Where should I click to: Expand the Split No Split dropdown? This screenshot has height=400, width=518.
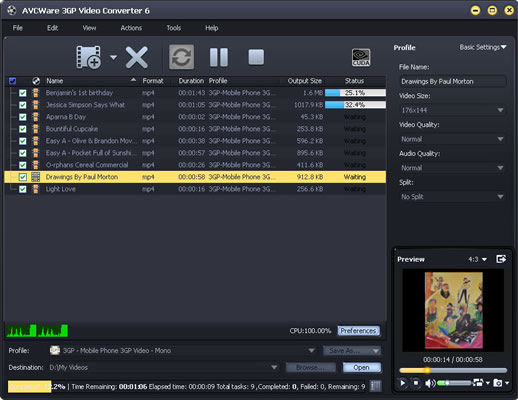point(452,197)
